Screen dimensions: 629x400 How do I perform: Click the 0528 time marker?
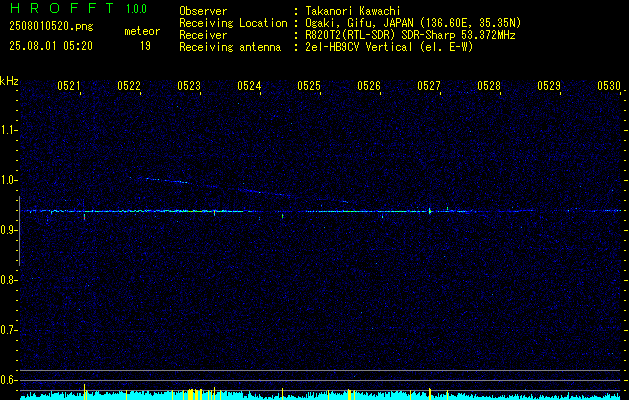[489, 86]
